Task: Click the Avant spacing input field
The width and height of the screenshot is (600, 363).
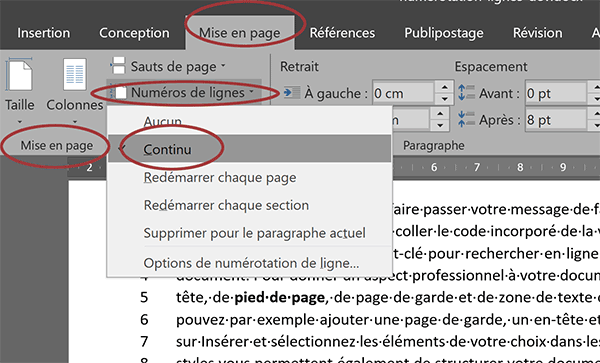Action: coord(556,93)
